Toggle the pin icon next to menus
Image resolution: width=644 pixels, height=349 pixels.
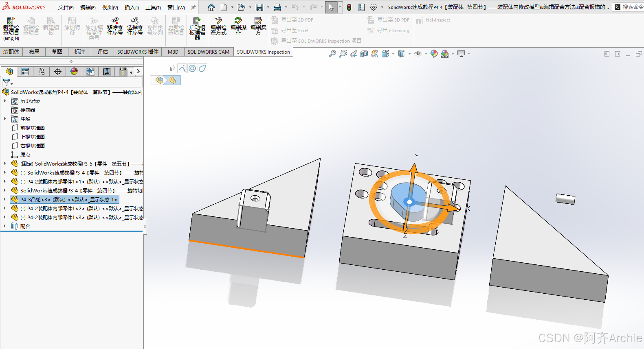pyautogui.click(x=193, y=7)
